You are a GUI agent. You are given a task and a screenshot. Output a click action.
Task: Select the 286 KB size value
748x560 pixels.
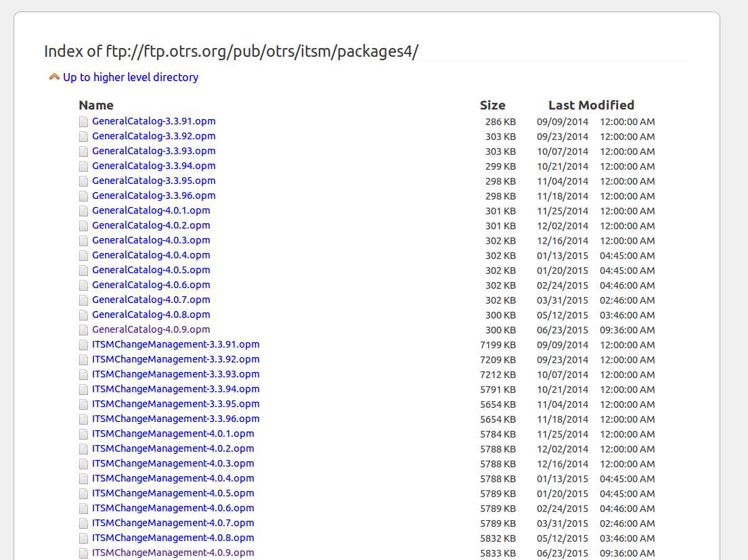coord(500,122)
